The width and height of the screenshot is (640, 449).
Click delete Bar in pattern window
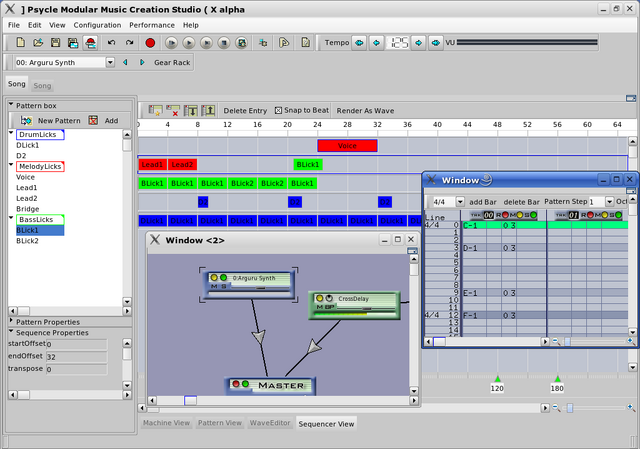pyautogui.click(x=521, y=202)
